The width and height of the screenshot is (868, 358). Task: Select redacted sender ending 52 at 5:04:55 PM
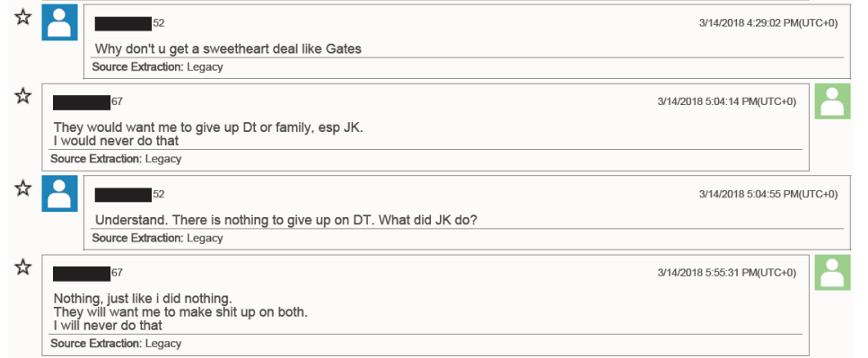pyautogui.click(x=129, y=195)
